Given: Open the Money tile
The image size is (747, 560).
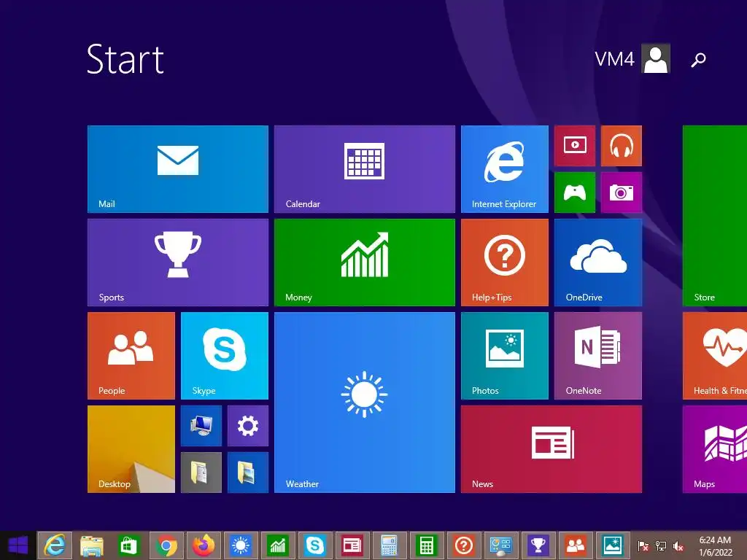Looking at the screenshot, I should (x=365, y=262).
